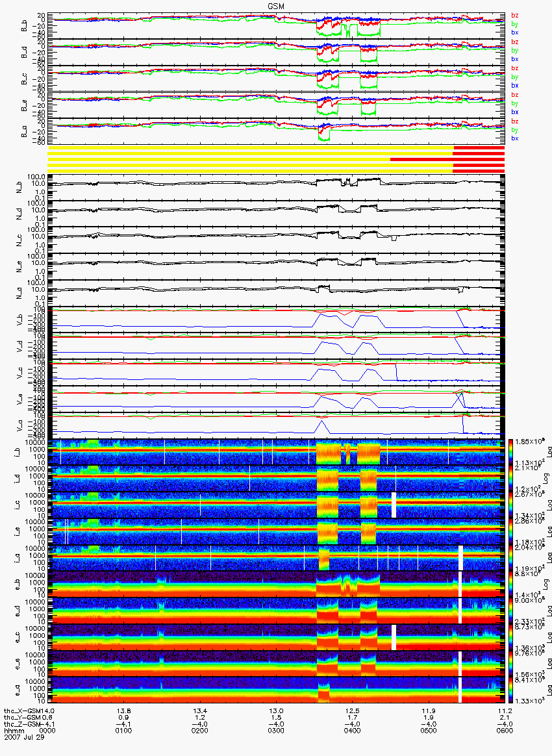Viewport: 552px width, 756px height.
Task: Click the GSM plot title
Action: click(276, 6)
